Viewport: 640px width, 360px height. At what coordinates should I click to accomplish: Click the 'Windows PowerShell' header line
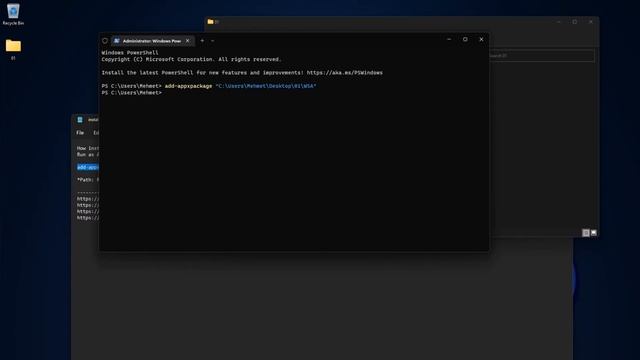[130, 53]
